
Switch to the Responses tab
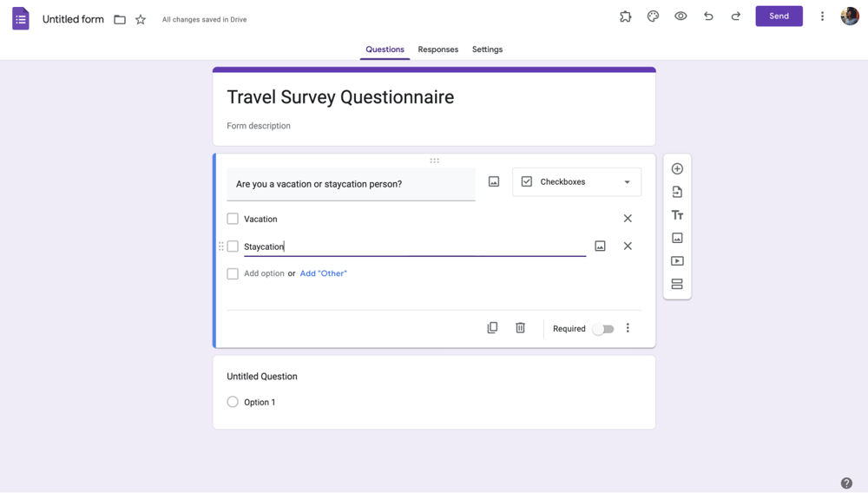(437, 49)
